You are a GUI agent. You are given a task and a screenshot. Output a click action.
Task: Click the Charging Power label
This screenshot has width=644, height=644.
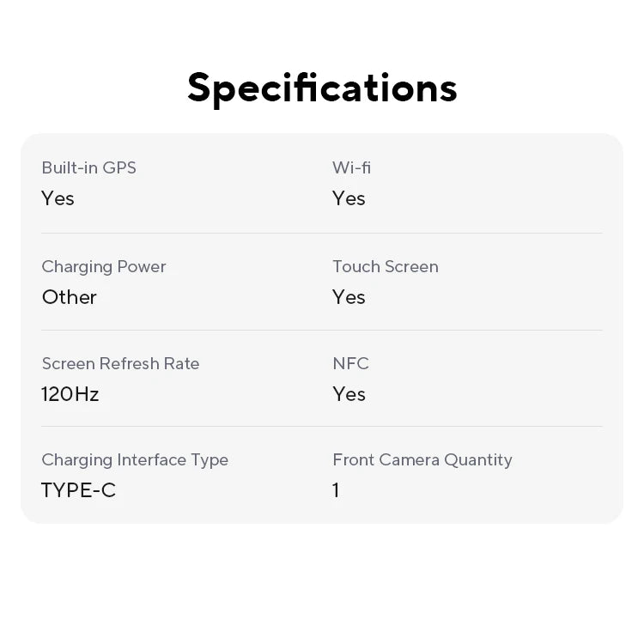coord(103,266)
